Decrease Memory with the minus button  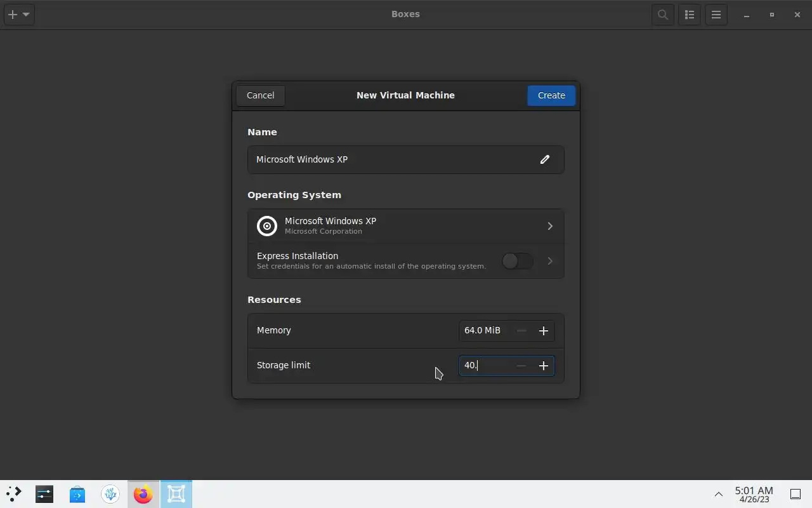tap(521, 331)
